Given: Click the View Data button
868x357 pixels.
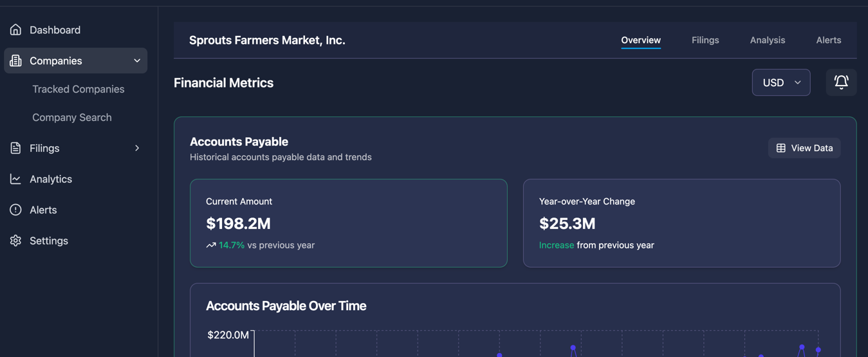Looking at the screenshot, I should pyautogui.click(x=804, y=148).
